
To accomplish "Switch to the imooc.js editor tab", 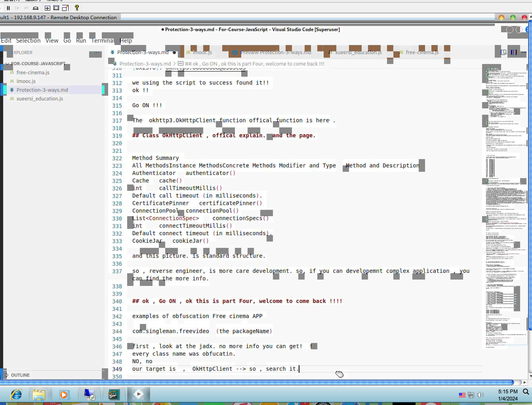I will tap(202, 52).
